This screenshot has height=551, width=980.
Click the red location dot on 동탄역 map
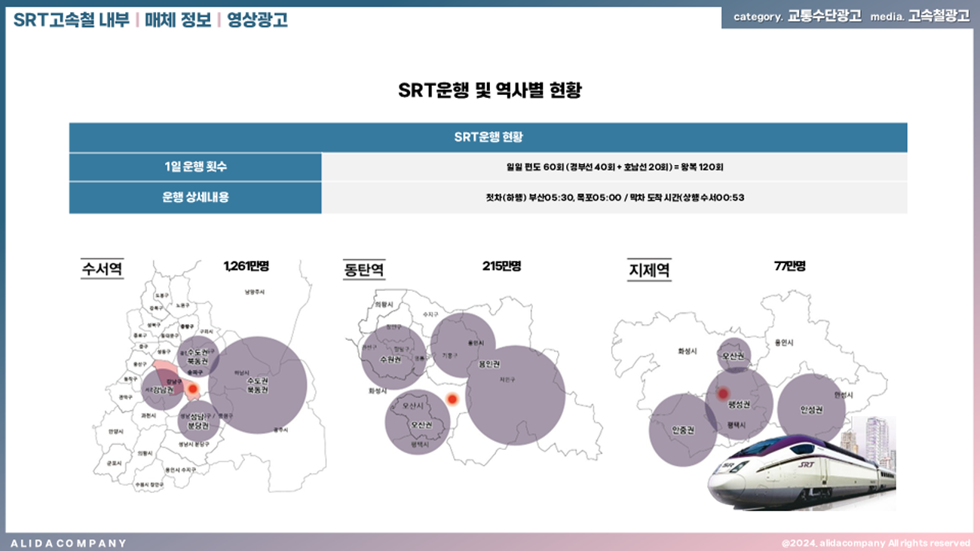click(452, 399)
